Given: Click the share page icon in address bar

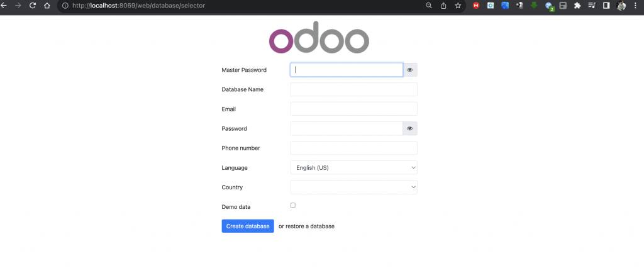Looking at the screenshot, I should coord(444,6).
